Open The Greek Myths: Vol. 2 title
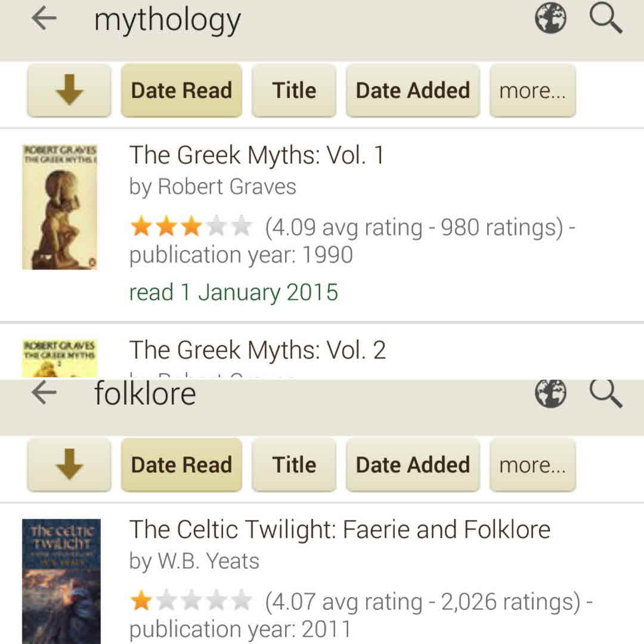This screenshot has width=644, height=644. coord(258,350)
